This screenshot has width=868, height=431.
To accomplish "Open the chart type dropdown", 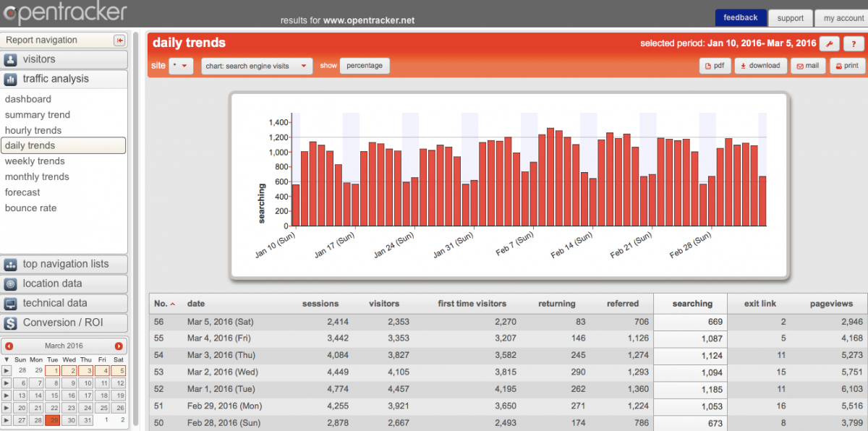I will click(x=257, y=65).
